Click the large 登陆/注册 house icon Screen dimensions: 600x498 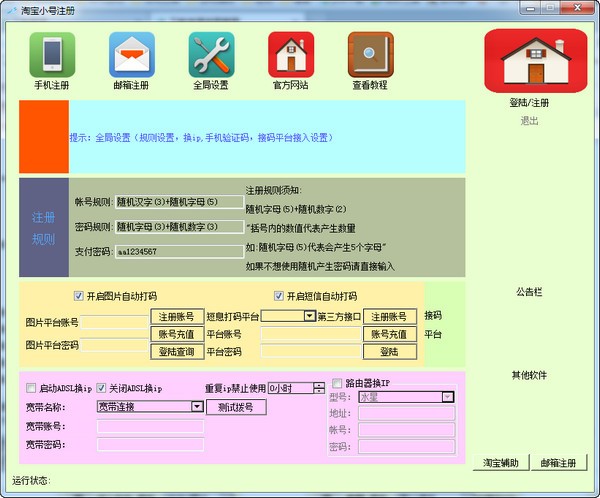535,61
